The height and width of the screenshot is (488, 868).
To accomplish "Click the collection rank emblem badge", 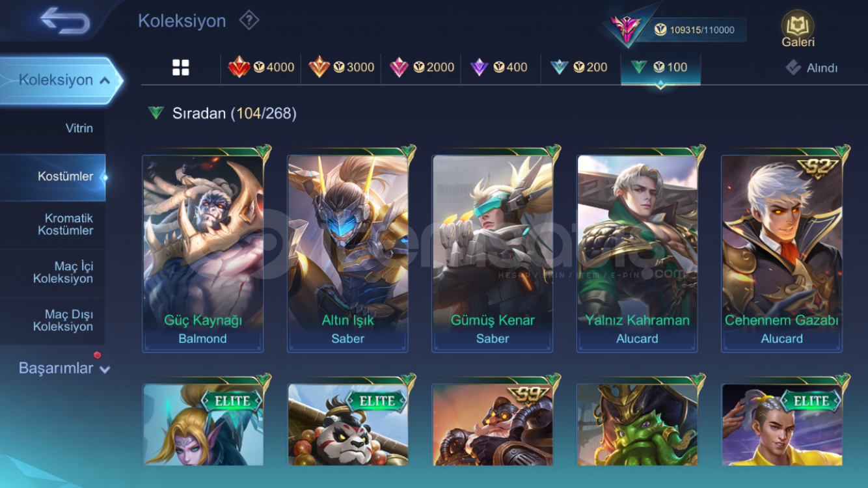I will click(626, 28).
